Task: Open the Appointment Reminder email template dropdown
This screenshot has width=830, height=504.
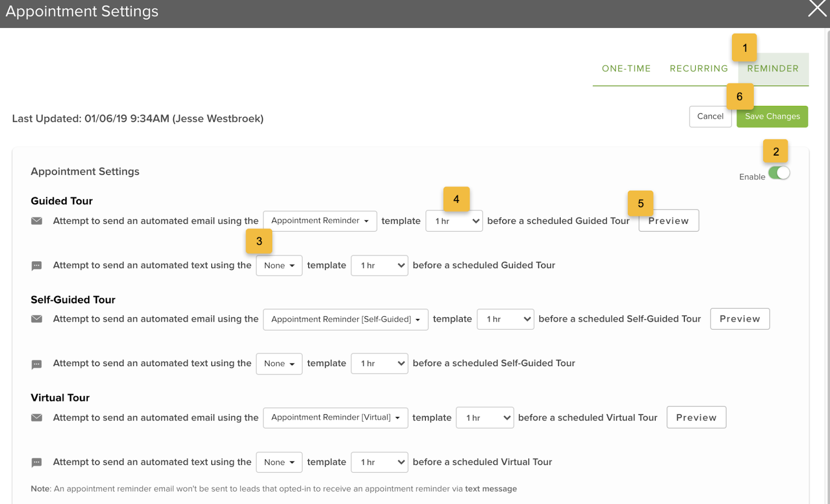Action: [x=320, y=221]
